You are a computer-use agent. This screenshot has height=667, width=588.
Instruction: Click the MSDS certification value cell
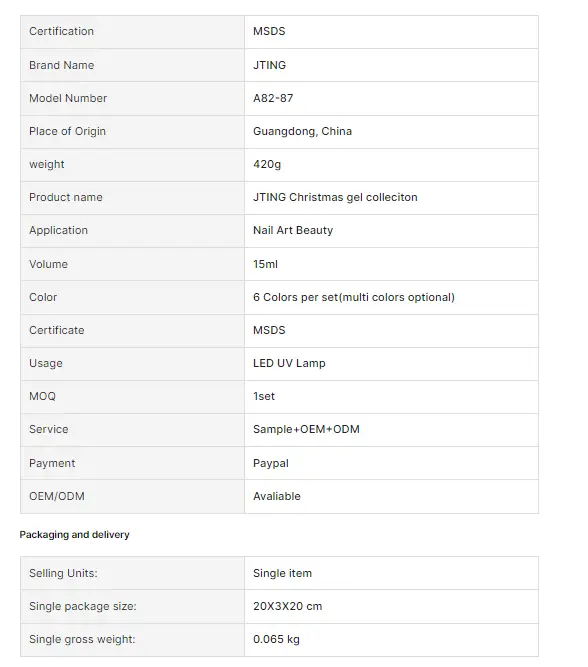[x=391, y=32]
